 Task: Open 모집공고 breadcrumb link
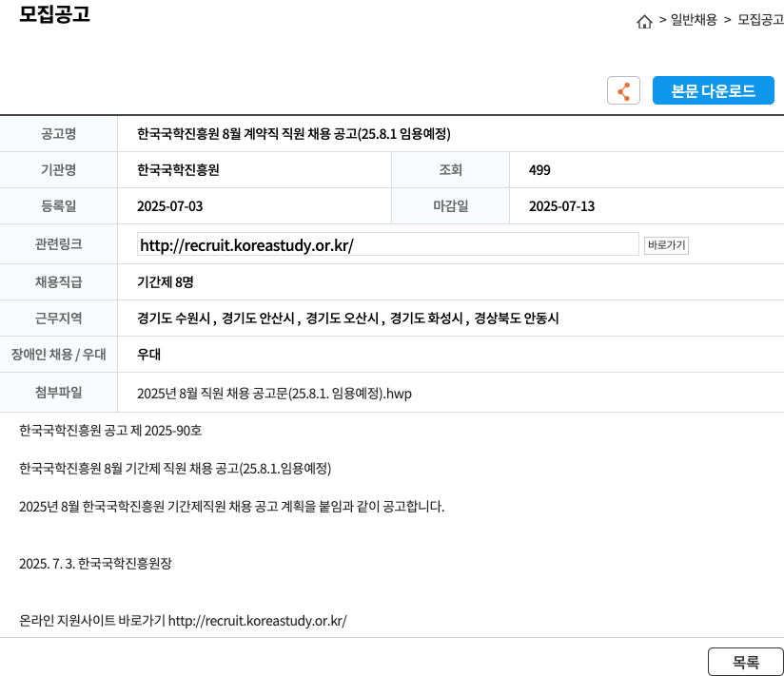click(760, 20)
